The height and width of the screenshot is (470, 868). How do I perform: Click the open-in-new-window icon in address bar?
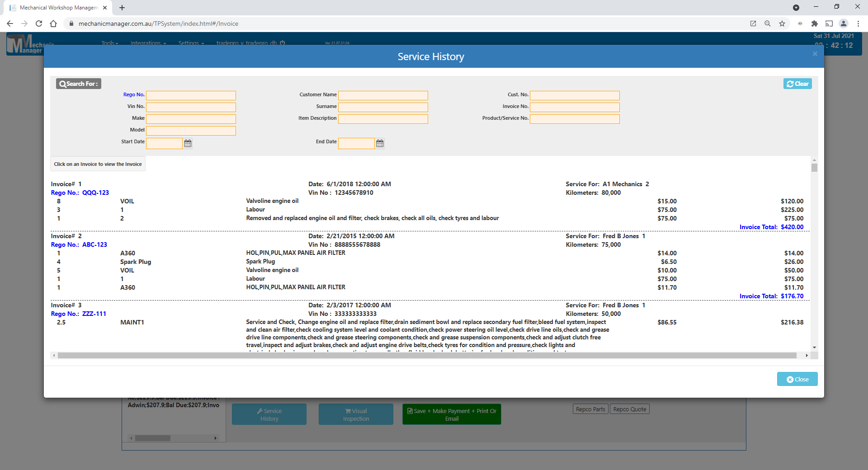pyautogui.click(x=753, y=23)
